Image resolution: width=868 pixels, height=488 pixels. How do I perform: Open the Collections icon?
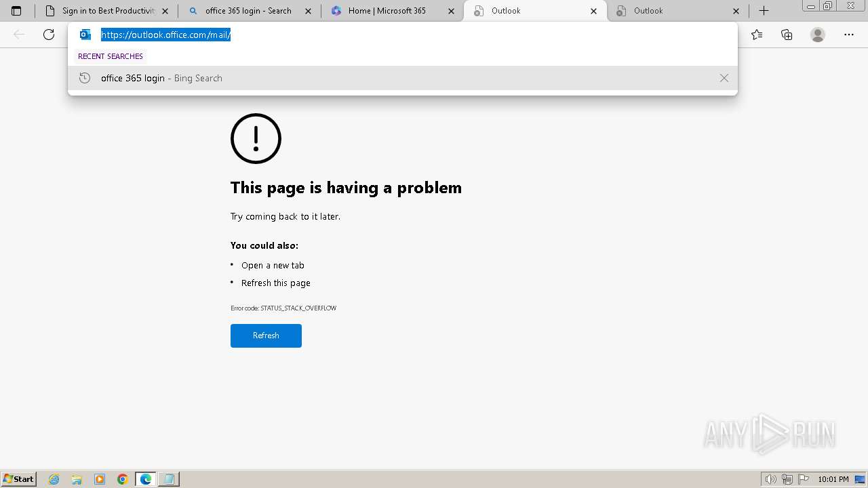coord(787,35)
